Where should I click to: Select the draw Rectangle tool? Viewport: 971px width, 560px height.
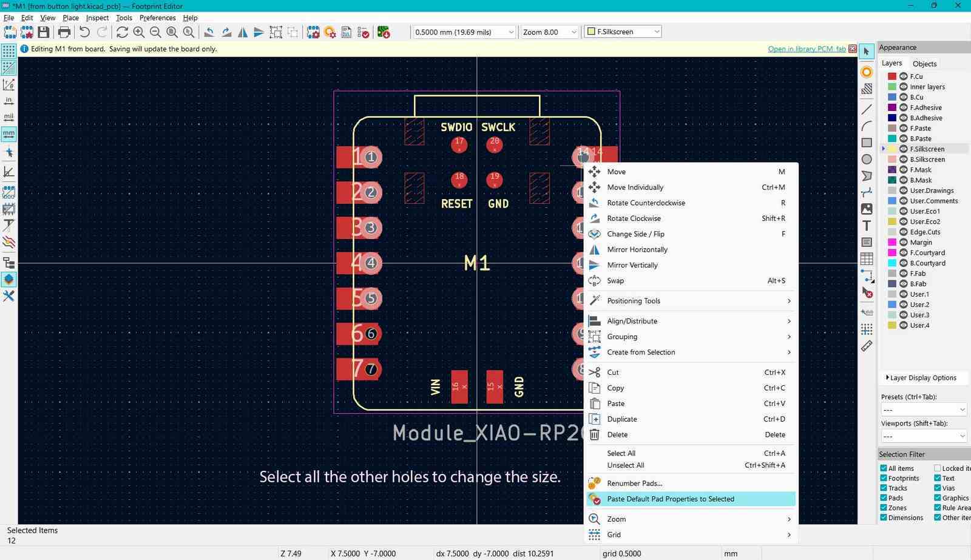pyautogui.click(x=867, y=141)
